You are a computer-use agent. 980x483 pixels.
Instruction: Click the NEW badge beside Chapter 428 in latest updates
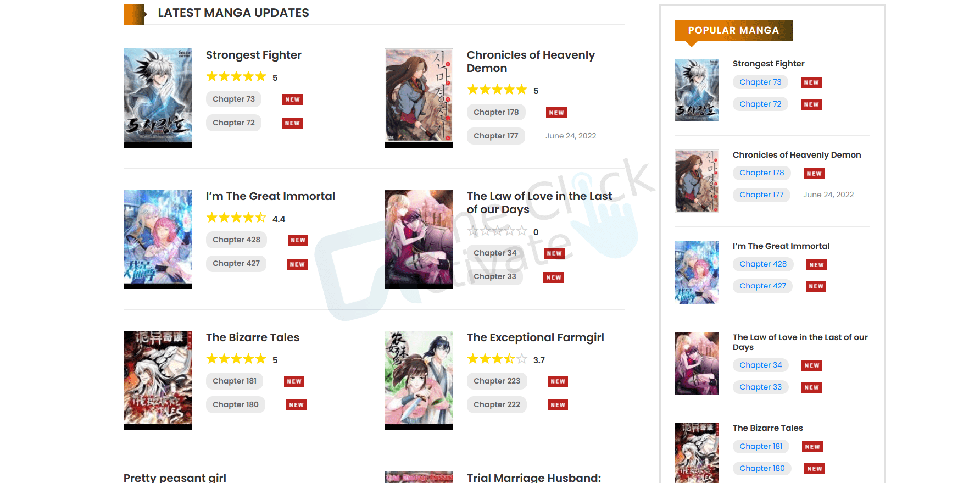(298, 240)
